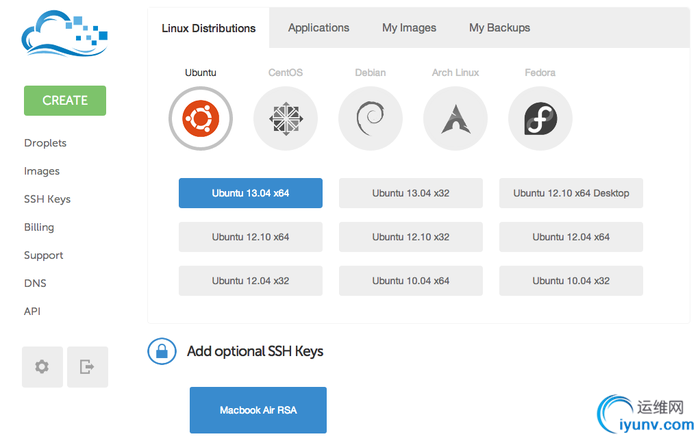Viewport: 700px width, 441px height.
Task: Switch to Linux Distributions tab
Action: point(208,28)
